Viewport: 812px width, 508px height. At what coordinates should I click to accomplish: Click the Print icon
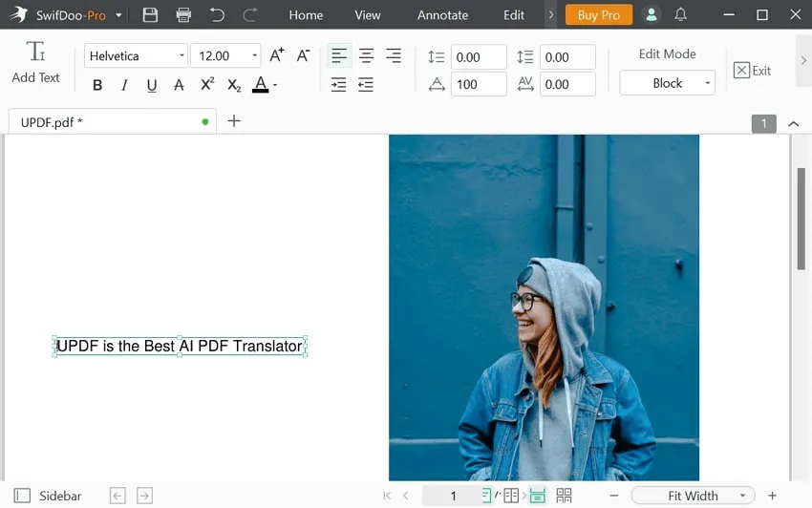[x=184, y=15]
